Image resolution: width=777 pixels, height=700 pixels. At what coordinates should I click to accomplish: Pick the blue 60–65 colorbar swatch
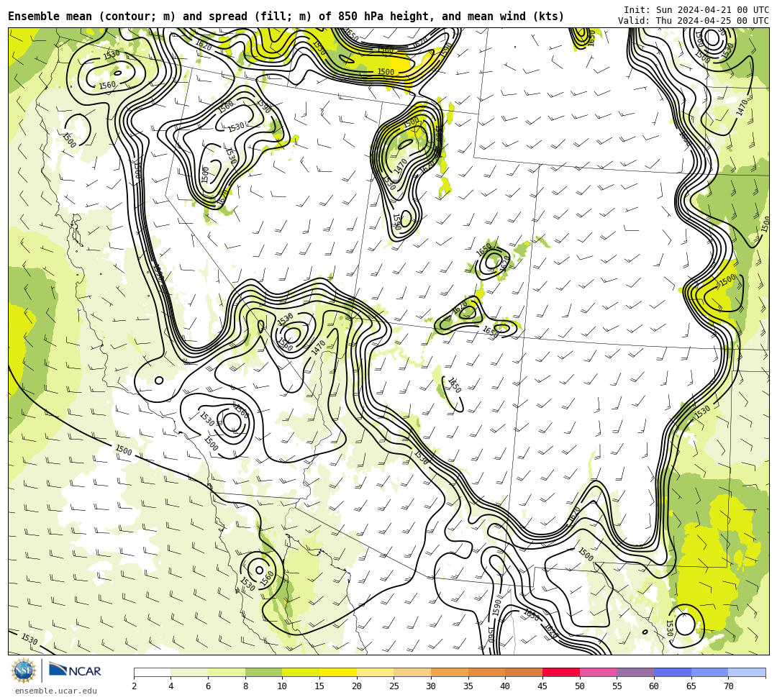click(673, 672)
